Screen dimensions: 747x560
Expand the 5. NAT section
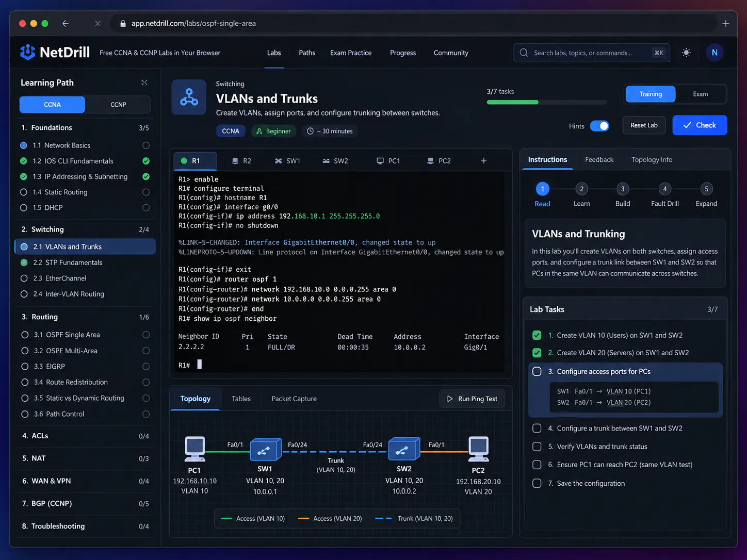85,458
